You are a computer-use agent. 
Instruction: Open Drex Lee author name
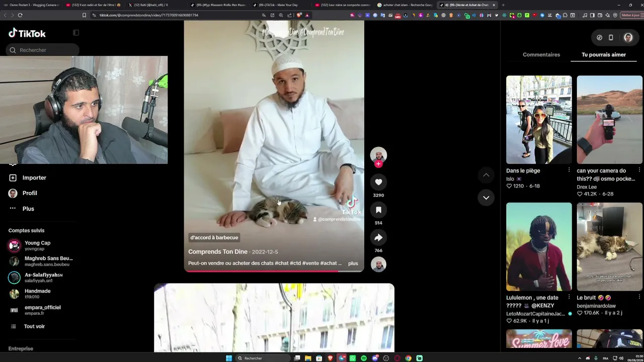click(x=587, y=187)
